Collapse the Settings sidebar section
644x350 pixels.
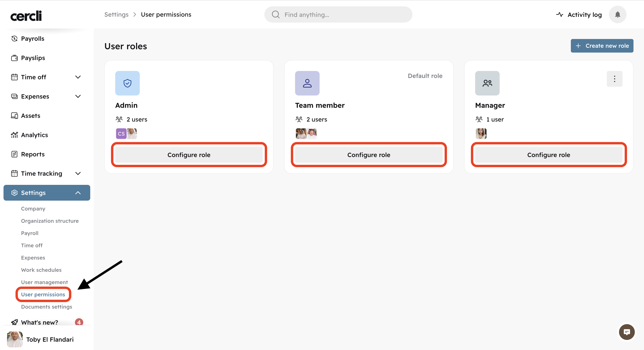(78, 193)
